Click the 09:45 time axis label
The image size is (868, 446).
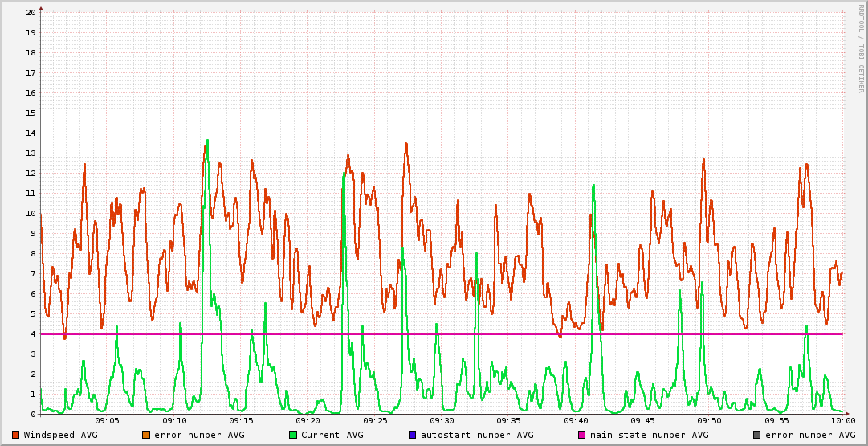click(x=642, y=420)
